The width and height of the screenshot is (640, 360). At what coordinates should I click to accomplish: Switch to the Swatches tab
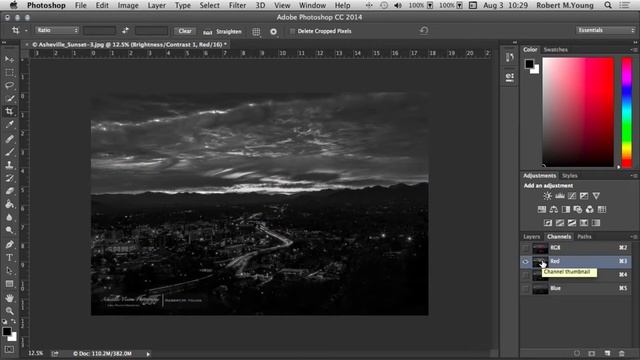coord(556,50)
